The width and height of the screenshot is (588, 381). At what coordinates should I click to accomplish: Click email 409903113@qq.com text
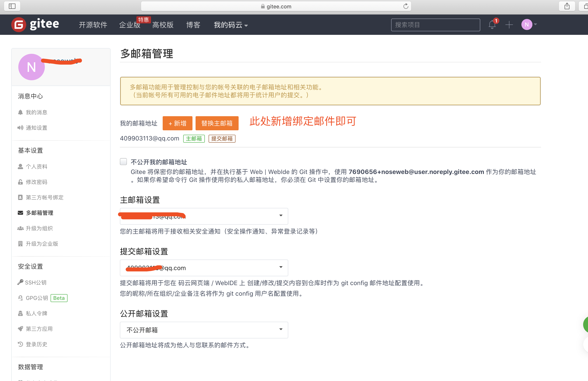[149, 138]
